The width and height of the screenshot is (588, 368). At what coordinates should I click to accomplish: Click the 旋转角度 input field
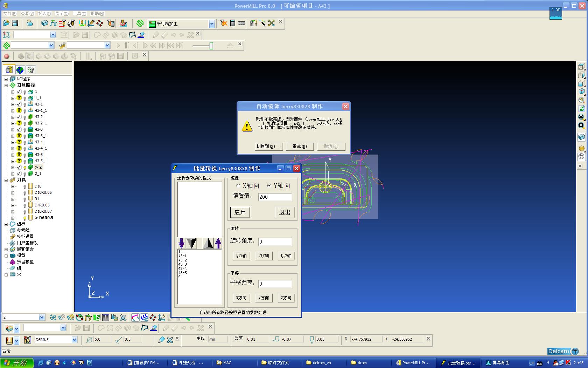(275, 242)
